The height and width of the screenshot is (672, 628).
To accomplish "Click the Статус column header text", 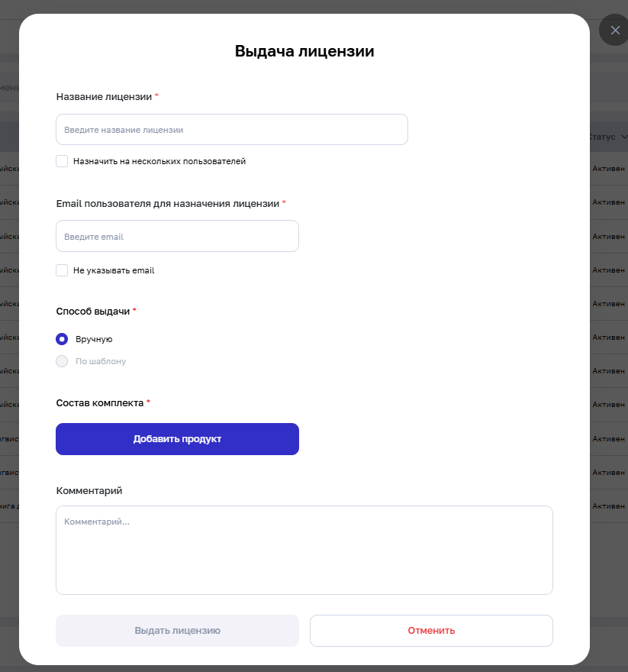I will [602, 137].
